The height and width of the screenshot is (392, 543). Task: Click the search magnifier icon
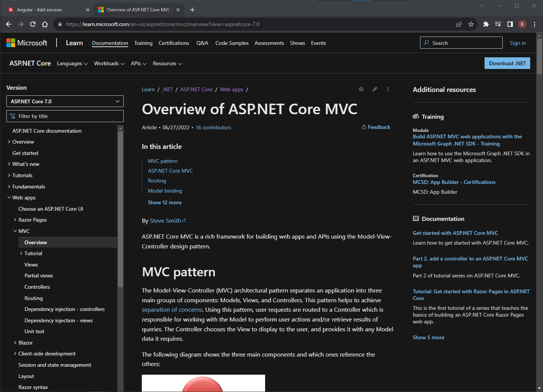426,43
